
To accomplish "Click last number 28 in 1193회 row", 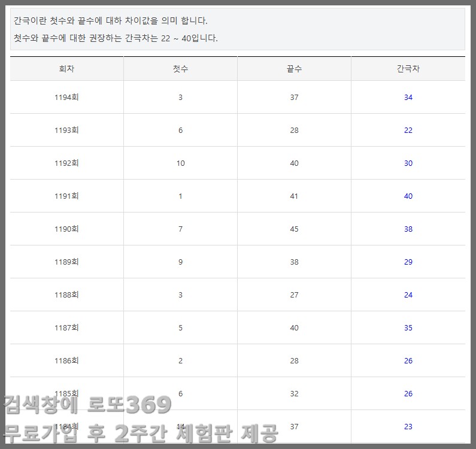I will click(x=294, y=131).
